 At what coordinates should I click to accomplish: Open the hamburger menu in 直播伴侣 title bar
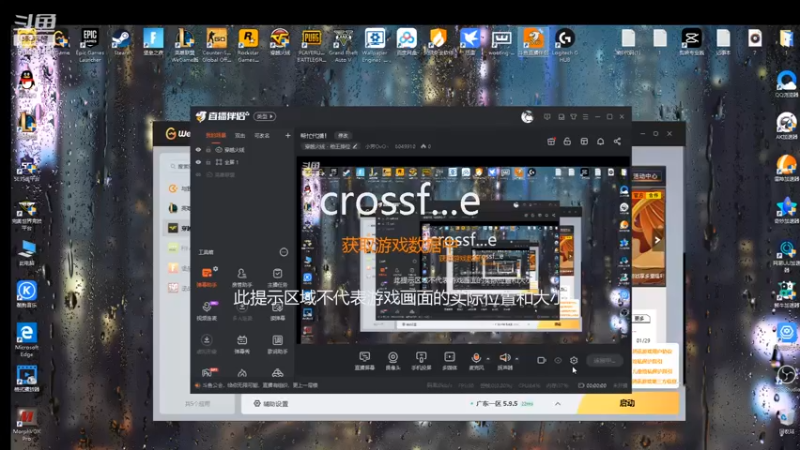coord(585,117)
